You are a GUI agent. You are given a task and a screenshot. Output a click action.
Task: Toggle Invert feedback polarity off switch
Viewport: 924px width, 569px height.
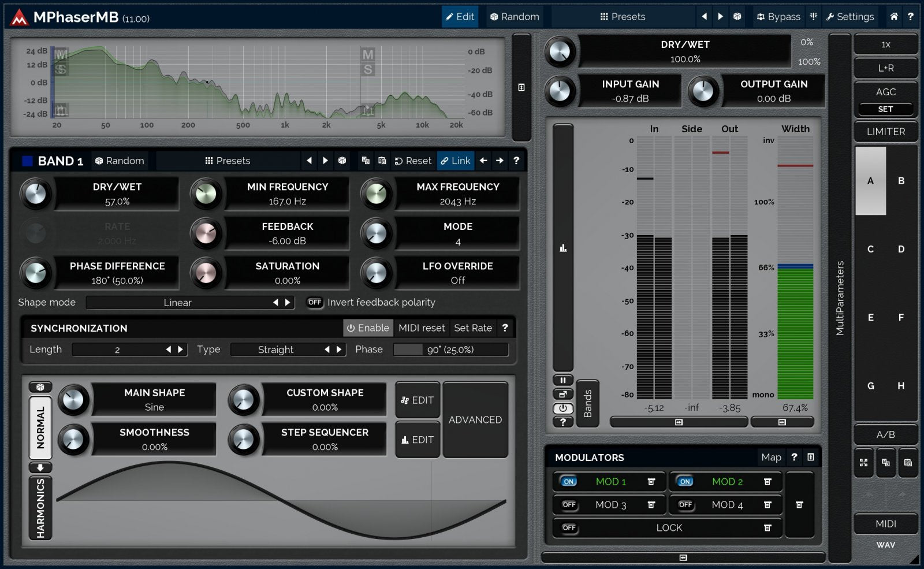315,302
